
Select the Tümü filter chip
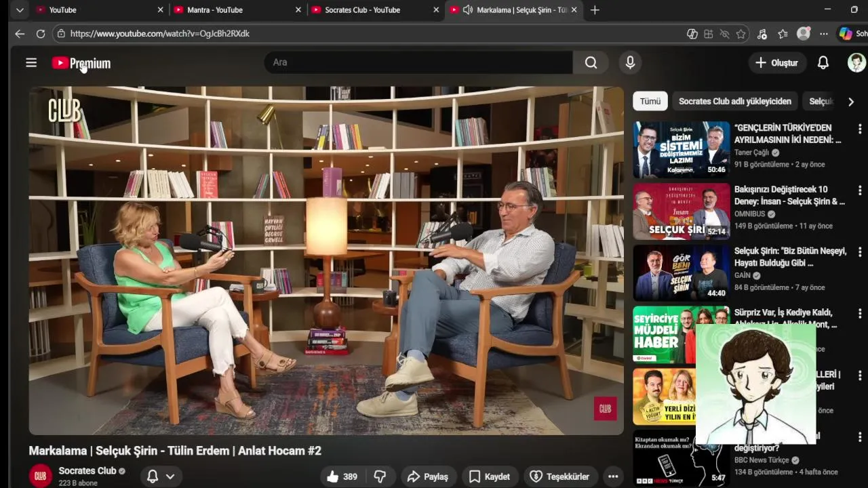(x=650, y=101)
